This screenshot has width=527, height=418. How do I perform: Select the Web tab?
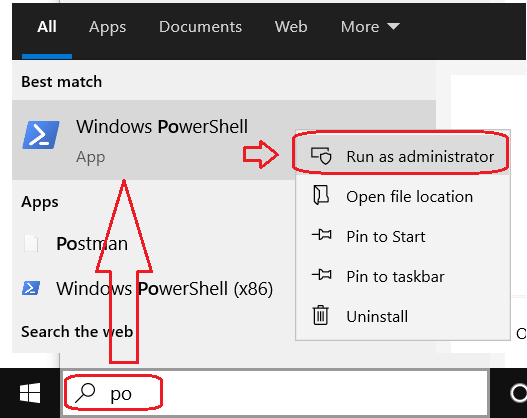click(291, 27)
